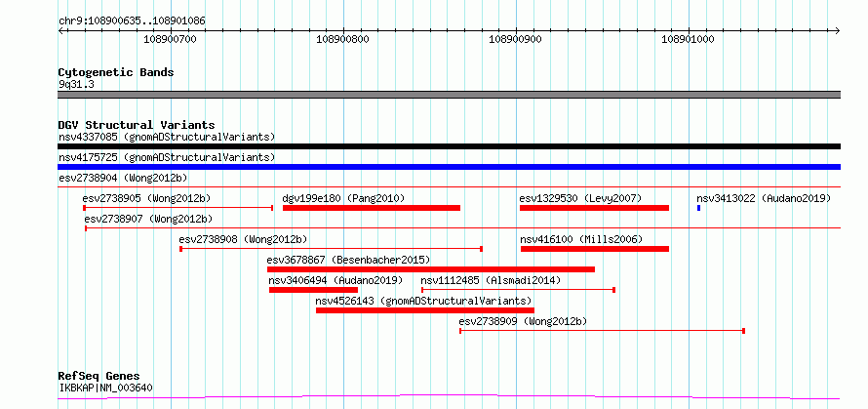Open the esv2738904 (Wong2012b) label
Screen dimensions: 868x409
123,178
